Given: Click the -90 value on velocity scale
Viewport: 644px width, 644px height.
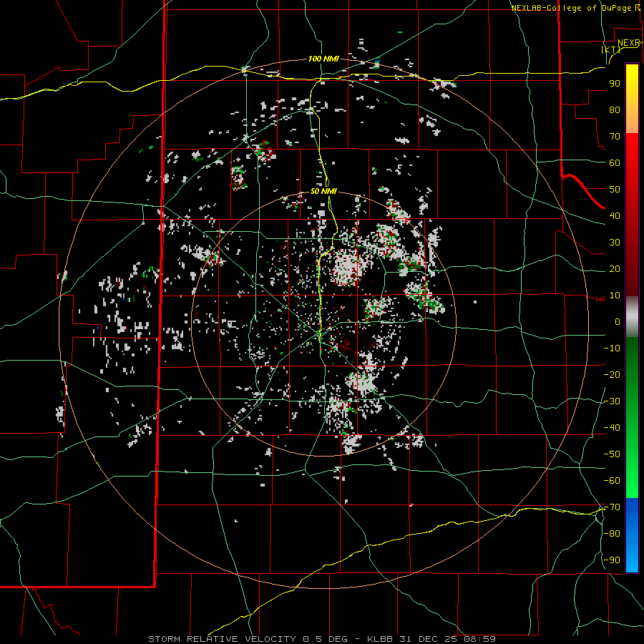Looking at the screenshot, I should coord(612,560).
